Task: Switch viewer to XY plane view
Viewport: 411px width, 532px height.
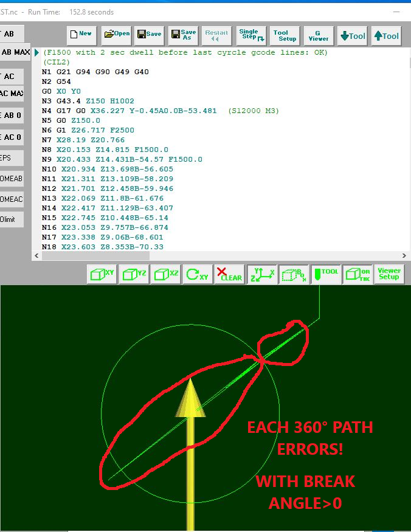Action: (x=102, y=274)
